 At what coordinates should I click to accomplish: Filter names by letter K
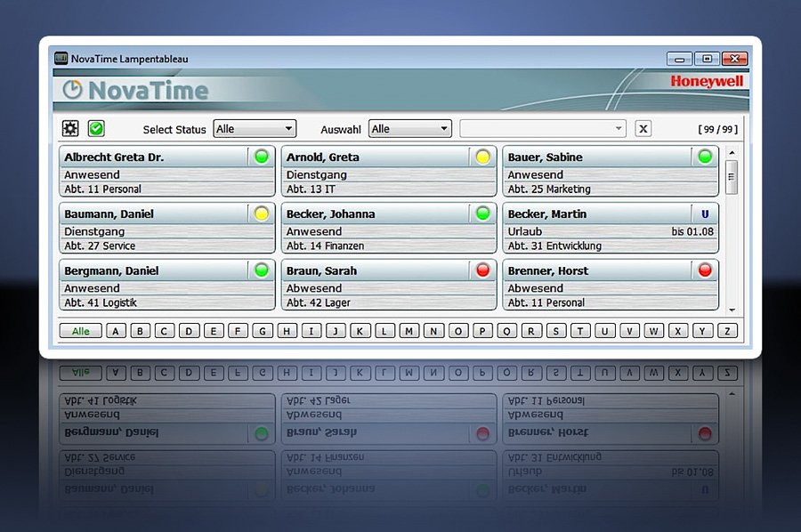pos(360,331)
